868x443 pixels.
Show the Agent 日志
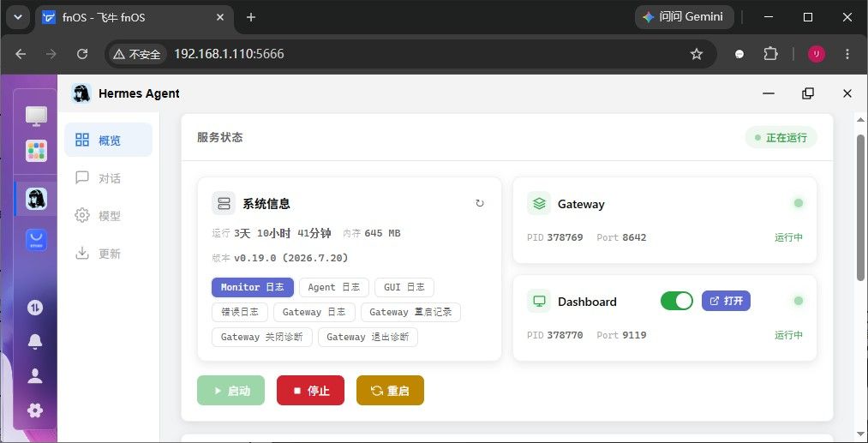[x=334, y=287]
